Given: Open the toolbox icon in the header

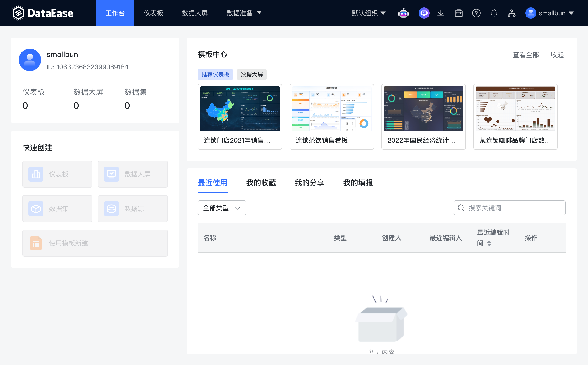Looking at the screenshot, I should tap(459, 13).
